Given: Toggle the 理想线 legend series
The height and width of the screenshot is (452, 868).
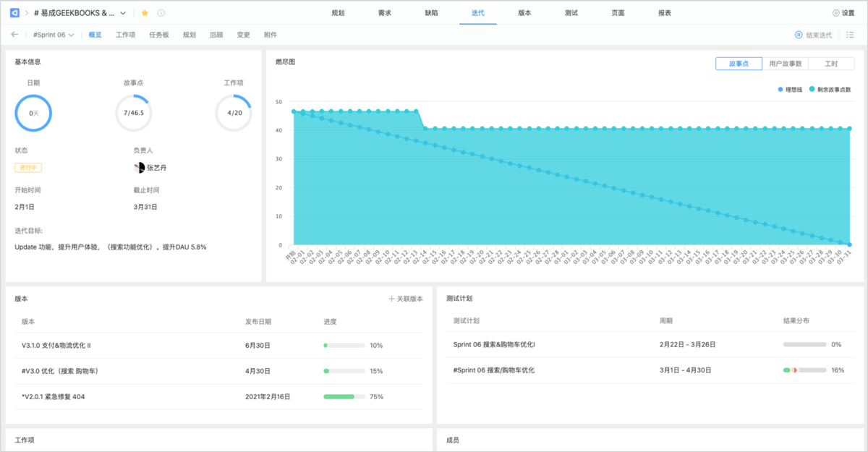Looking at the screenshot, I should 790,89.
